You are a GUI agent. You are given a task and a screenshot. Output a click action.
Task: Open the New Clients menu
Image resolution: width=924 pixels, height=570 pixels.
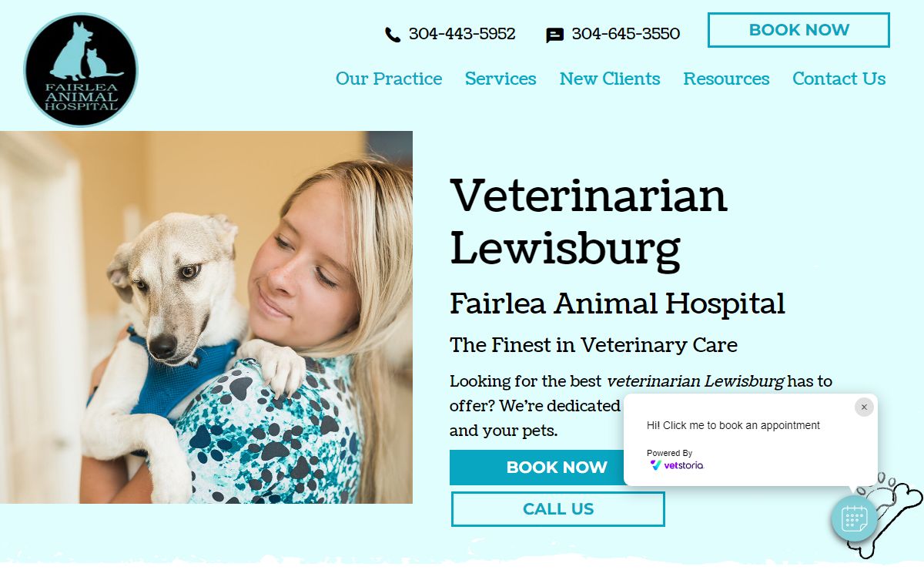[610, 79]
